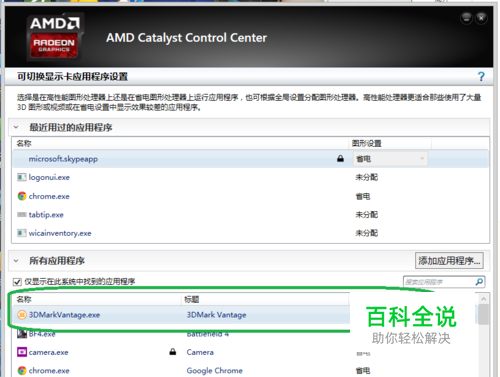
Task: Click the BF4.exe game icon
Action: tap(22, 333)
